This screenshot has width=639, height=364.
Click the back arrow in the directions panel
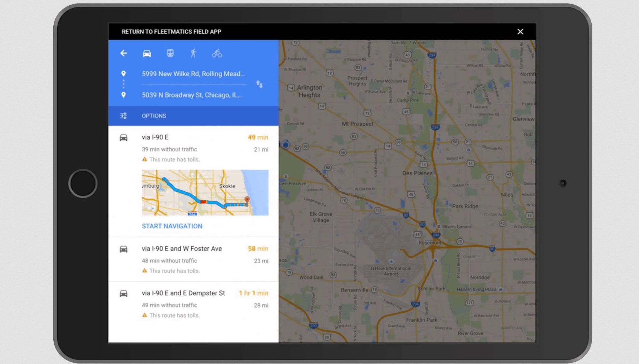click(x=124, y=53)
